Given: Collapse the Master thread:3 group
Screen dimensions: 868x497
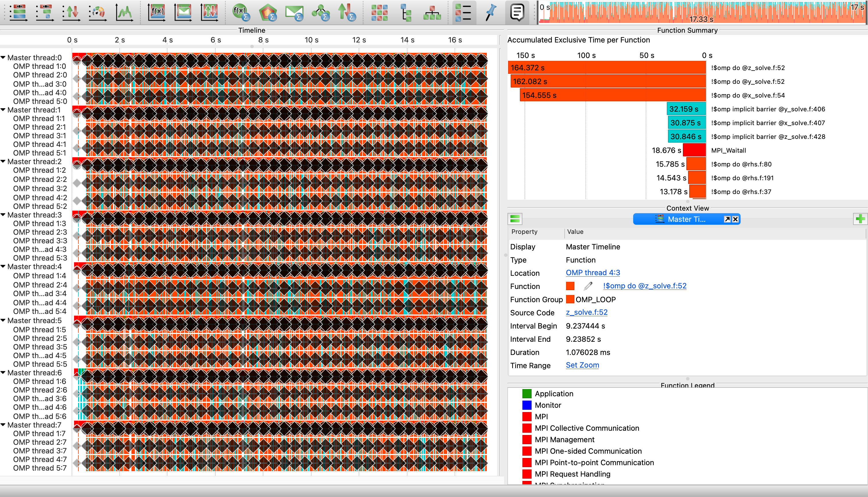Looking at the screenshot, I should tap(3, 215).
